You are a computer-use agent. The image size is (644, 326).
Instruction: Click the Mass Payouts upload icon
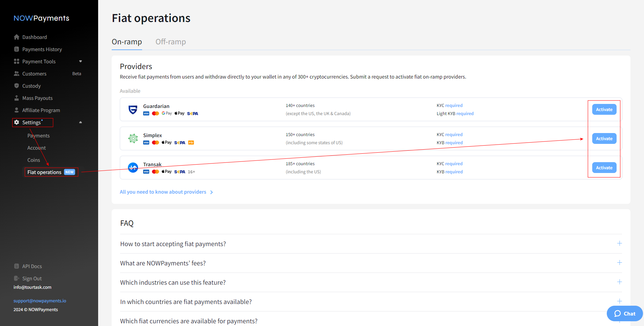click(x=17, y=98)
